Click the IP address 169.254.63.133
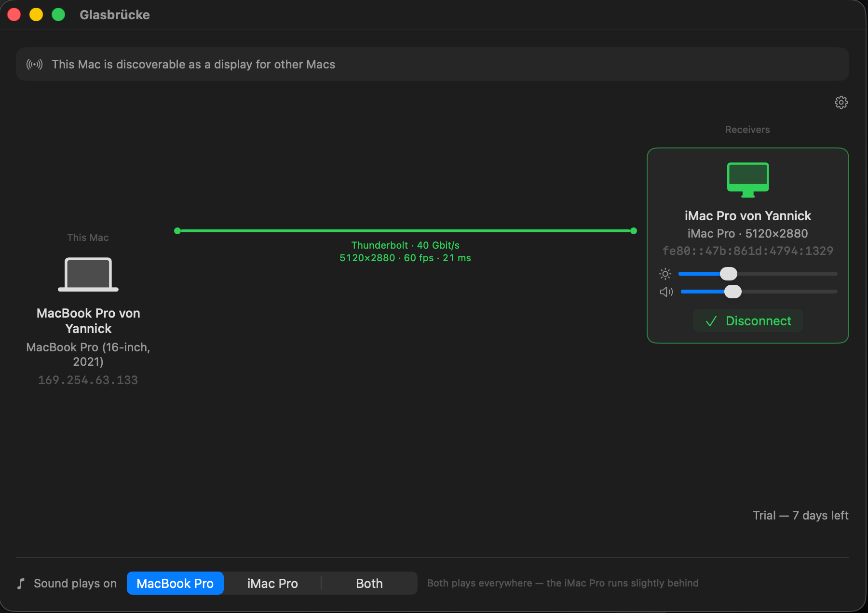Screen dimensions: 868x613 [x=88, y=380]
